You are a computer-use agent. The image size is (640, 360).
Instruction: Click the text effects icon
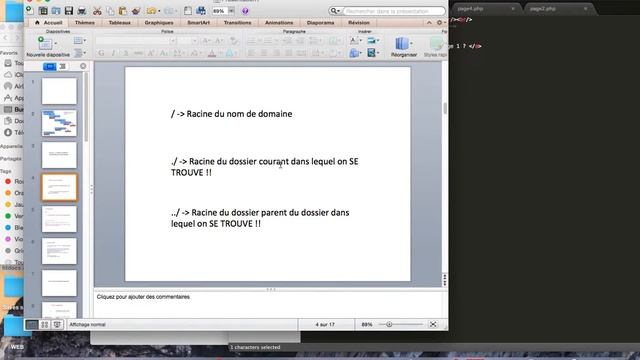click(230, 53)
